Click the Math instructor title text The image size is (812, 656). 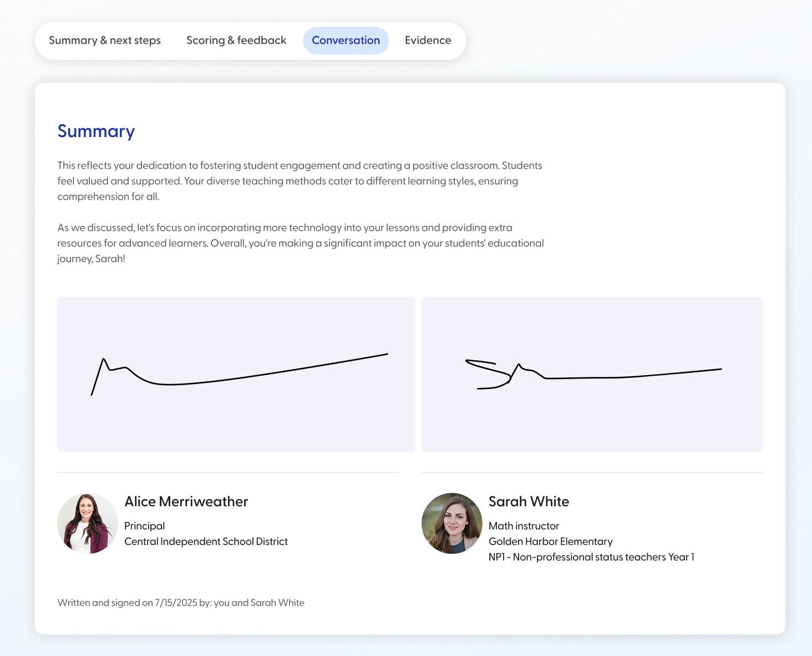[524, 526]
